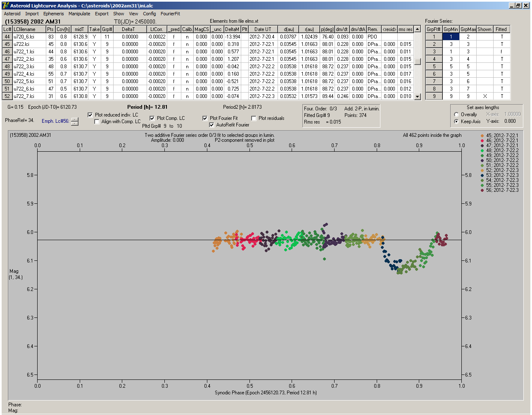532x415 pixels.
Task: Select file cell u722_3.lci
Action: coord(29,67)
